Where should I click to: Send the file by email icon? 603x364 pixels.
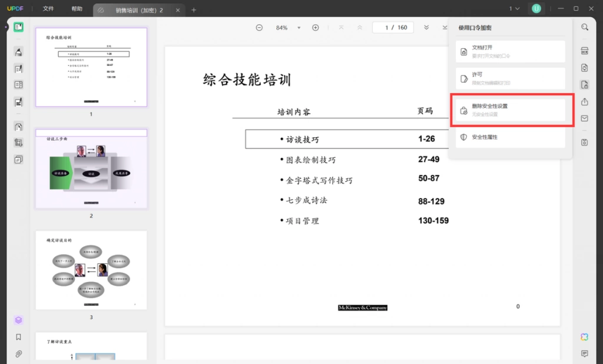tap(585, 118)
